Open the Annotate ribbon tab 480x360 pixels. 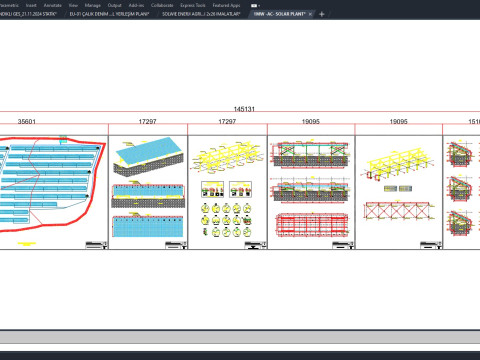[x=53, y=5]
